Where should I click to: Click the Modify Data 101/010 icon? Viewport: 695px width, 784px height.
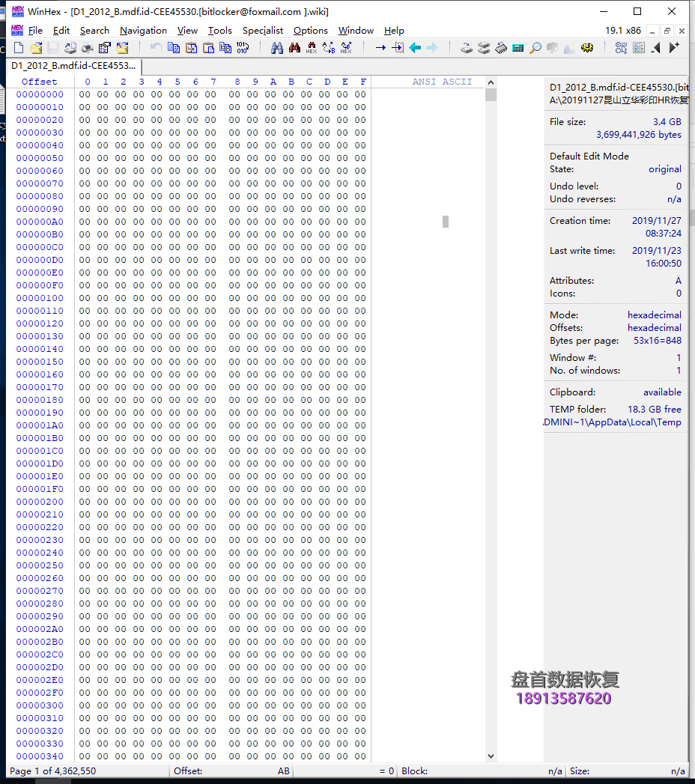[243, 48]
